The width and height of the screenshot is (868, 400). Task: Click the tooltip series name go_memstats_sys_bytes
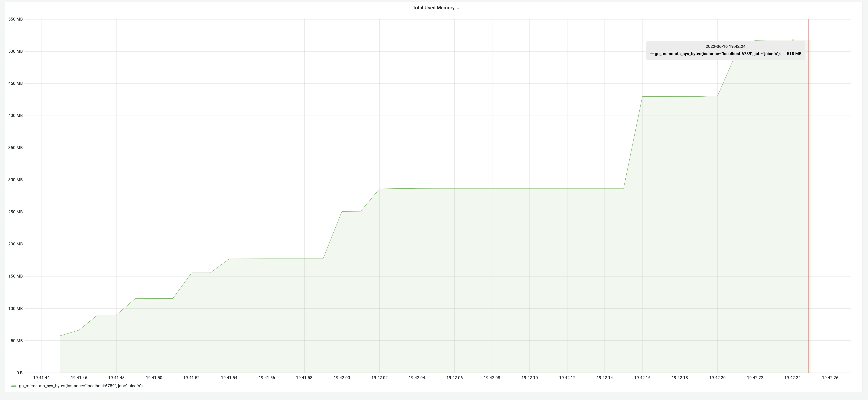718,54
